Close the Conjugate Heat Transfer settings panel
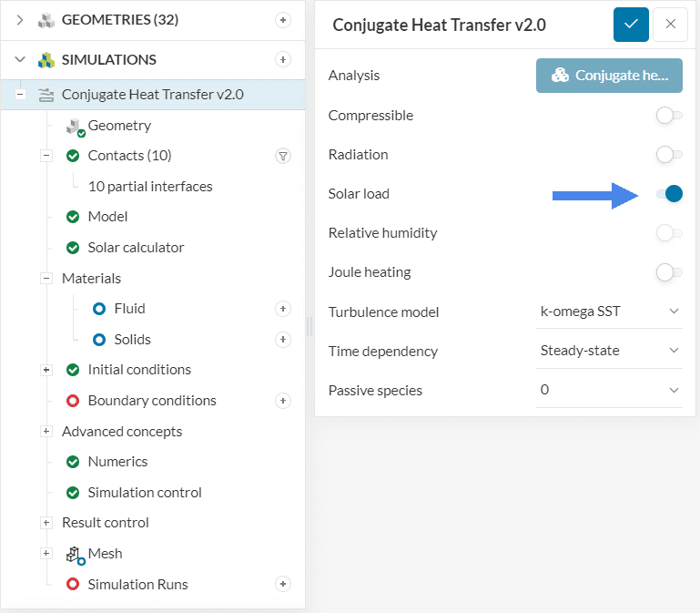The image size is (700, 613). [x=670, y=24]
